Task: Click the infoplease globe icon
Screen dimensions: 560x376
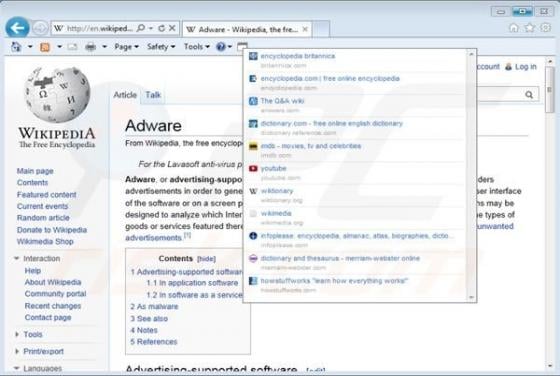Action: [253, 236]
